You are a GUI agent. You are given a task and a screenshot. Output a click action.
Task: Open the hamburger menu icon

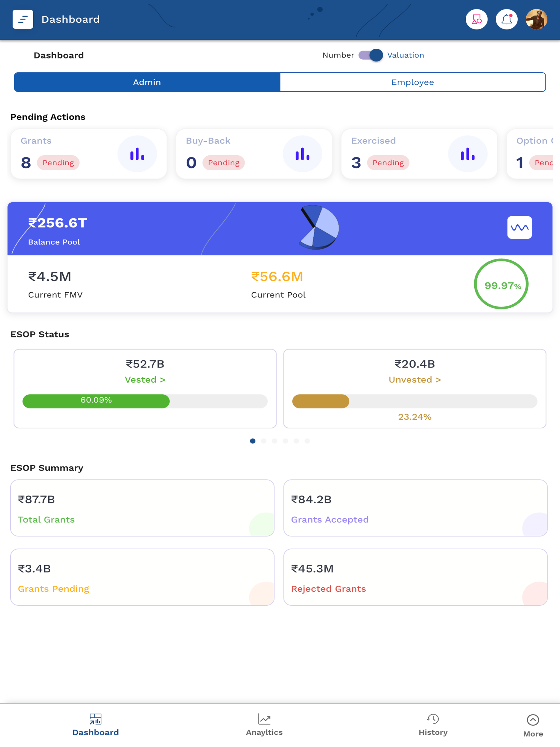[23, 19]
